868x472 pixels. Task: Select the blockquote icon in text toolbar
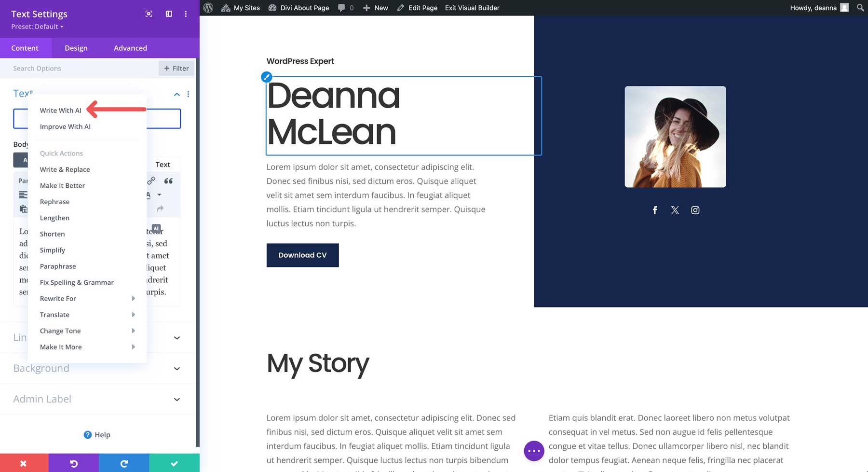click(x=169, y=181)
